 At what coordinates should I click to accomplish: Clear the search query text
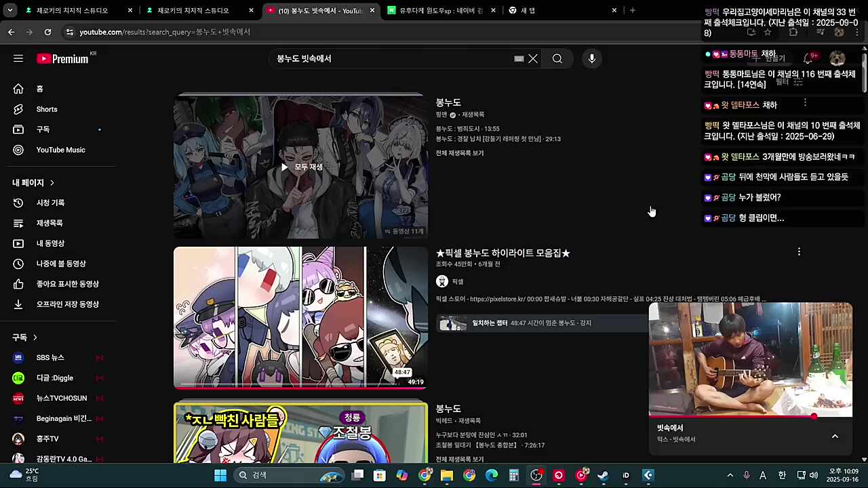[533, 59]
